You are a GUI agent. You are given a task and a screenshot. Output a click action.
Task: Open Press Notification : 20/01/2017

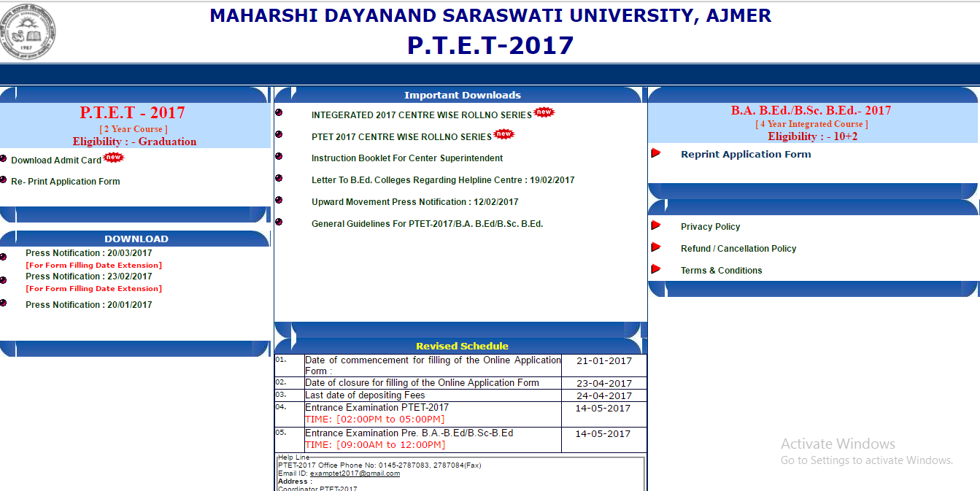(89, 305)
